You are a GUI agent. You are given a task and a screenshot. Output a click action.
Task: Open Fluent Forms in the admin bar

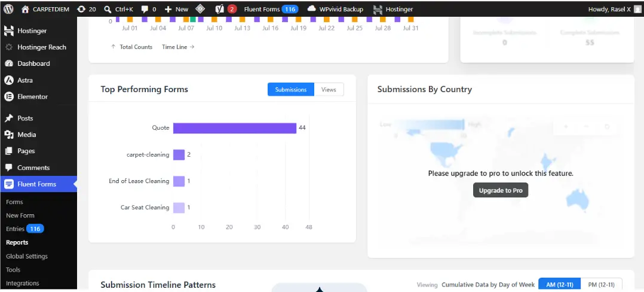[271, 9]
